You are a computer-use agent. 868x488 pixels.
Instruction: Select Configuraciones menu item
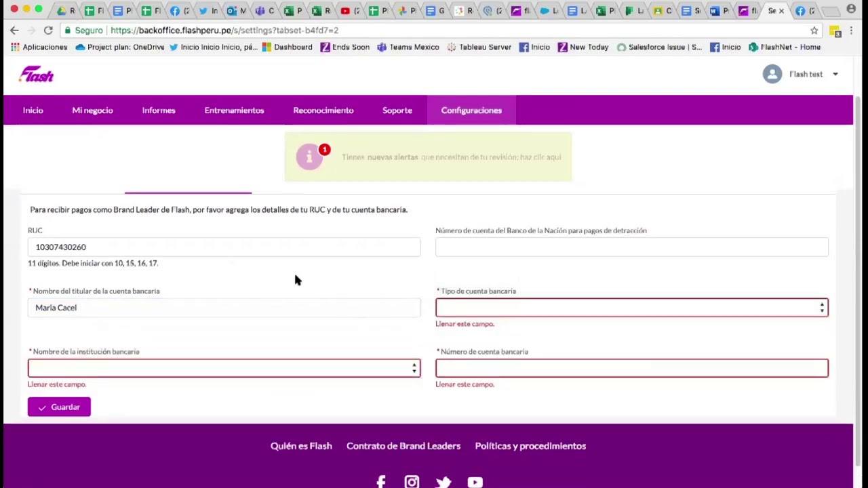pyautogui.click(x=471, y=110)
